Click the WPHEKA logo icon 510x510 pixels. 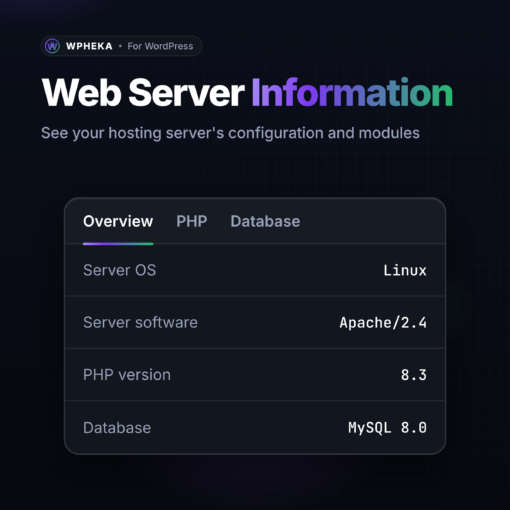52,46
